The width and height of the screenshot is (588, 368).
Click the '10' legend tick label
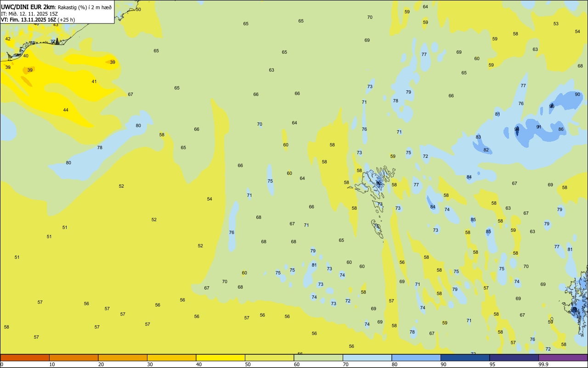pyautogui.click(x=52, y=364)
